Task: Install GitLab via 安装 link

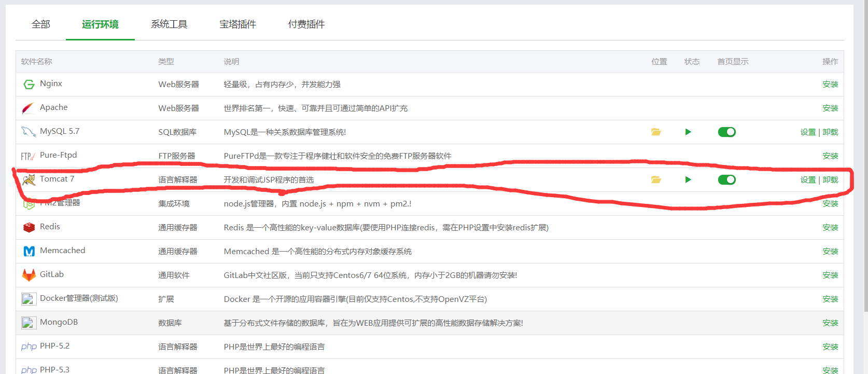Action: pos(830,275)
